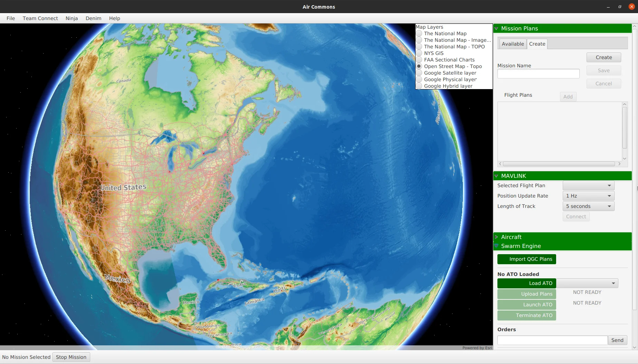Click the Cancel mission button
Image resolution: width=638 pixels, height=364 pixels.
pyautogui.click(x=603, y=84)
